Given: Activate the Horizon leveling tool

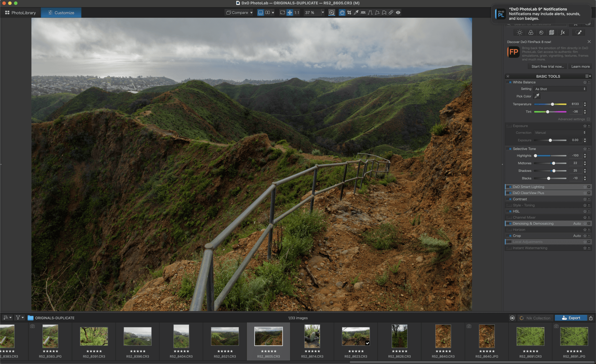Looking at the screenshot, I should click(x=363, y=13).
